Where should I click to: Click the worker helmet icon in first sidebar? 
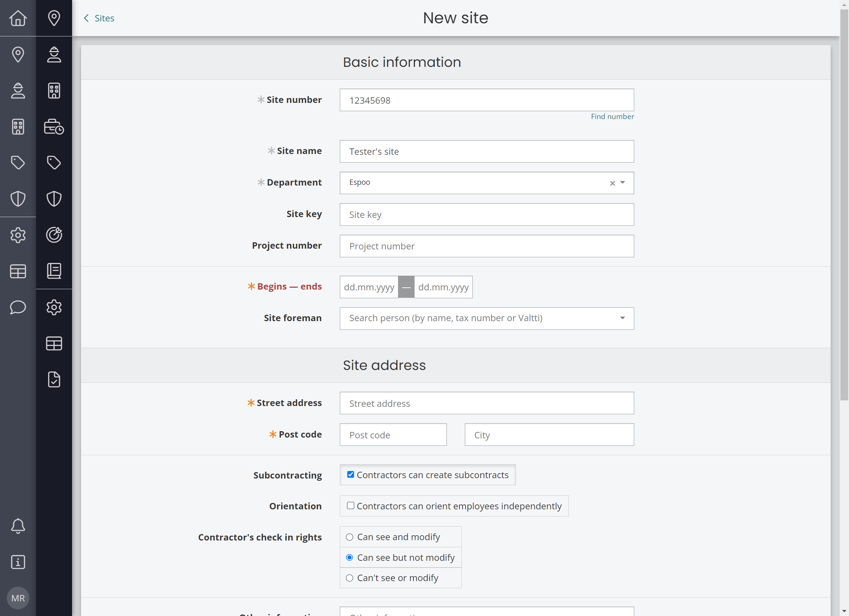coord(18,91)
